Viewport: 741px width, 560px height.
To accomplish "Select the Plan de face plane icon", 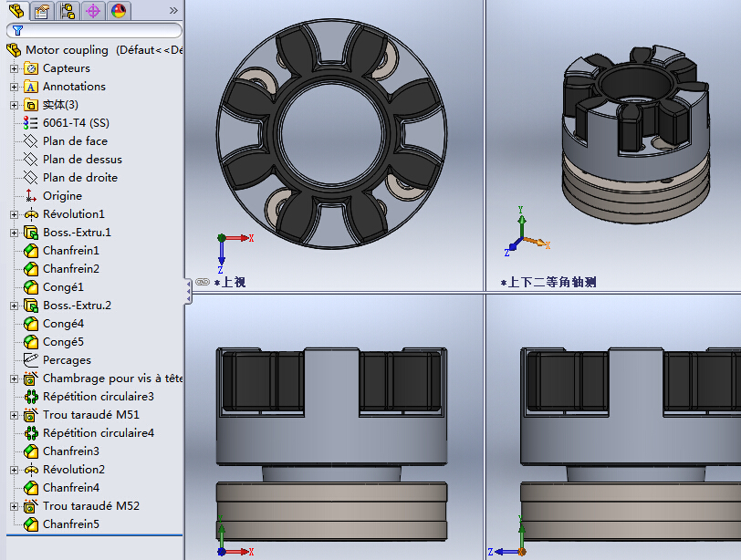I will click(x=31, y=141).
